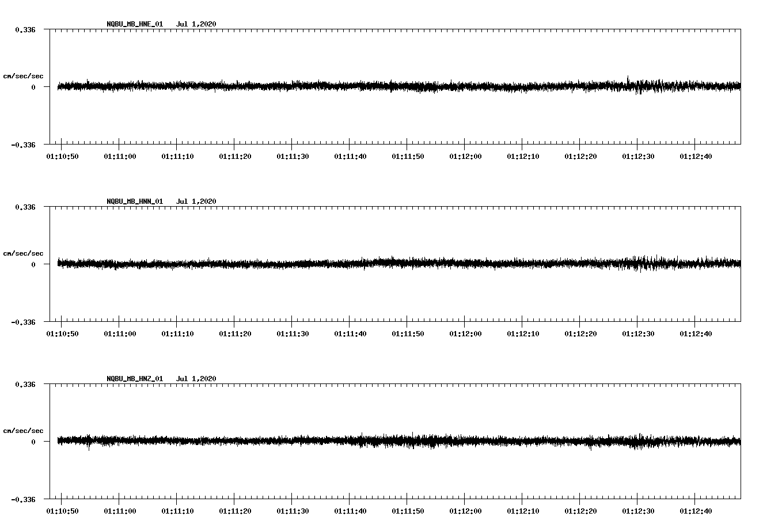Screen dimensions: 782x532
Task: Select 01:11:50 time label on HNE plot
Action: click(x=408, y=157)
